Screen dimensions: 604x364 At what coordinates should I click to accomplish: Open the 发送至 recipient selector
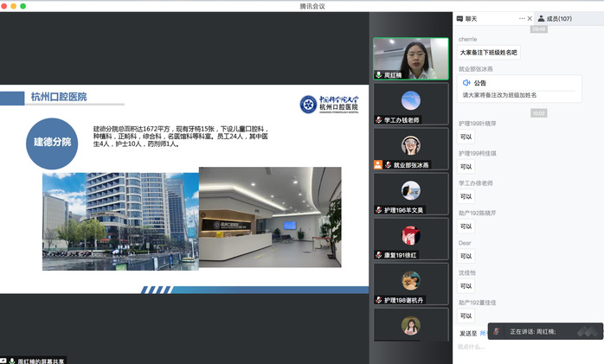(x=485, y=333)
